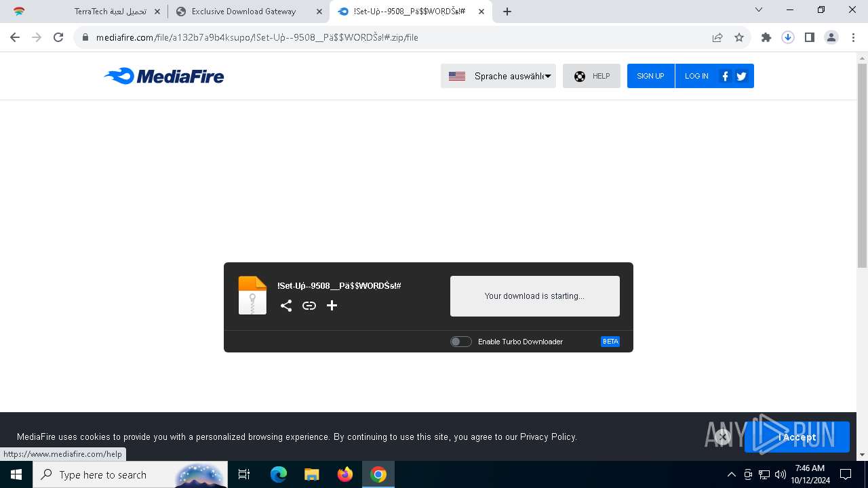
Task: Open the Sprache auswählen language dropdown
Action: pyautogui.click(x=498, y=76)
